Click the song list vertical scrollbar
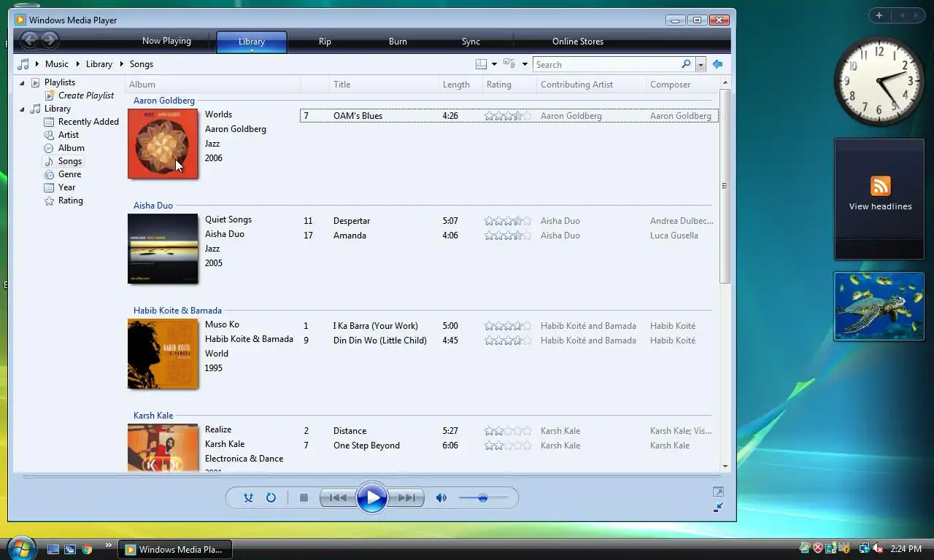Screen dimensions: 934x560 (x=725, y=186)
